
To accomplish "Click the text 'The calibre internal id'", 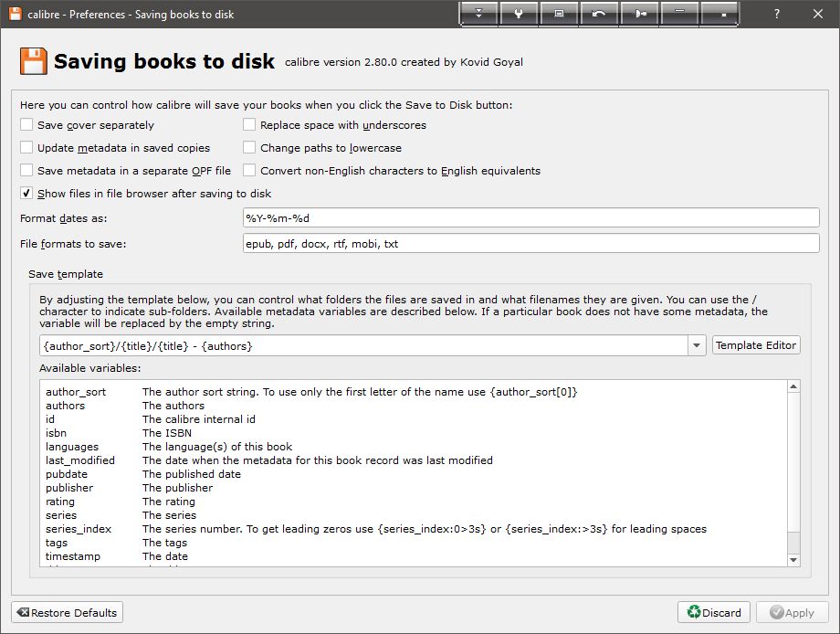I will [199, 419].
